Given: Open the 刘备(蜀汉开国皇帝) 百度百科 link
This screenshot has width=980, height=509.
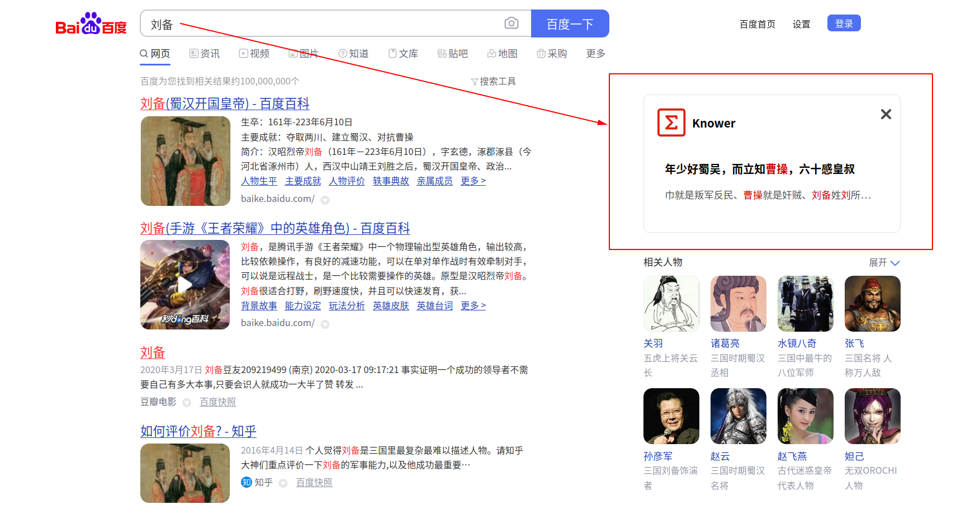Looking at the screenshot, I should click(225, 103).
